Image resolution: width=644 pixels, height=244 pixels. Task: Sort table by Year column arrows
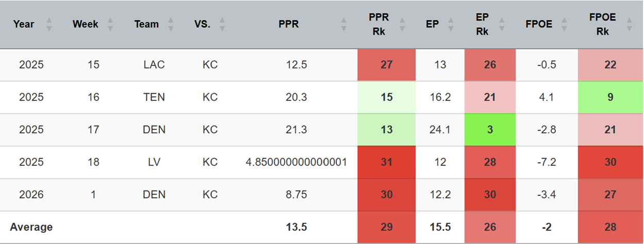49,24
